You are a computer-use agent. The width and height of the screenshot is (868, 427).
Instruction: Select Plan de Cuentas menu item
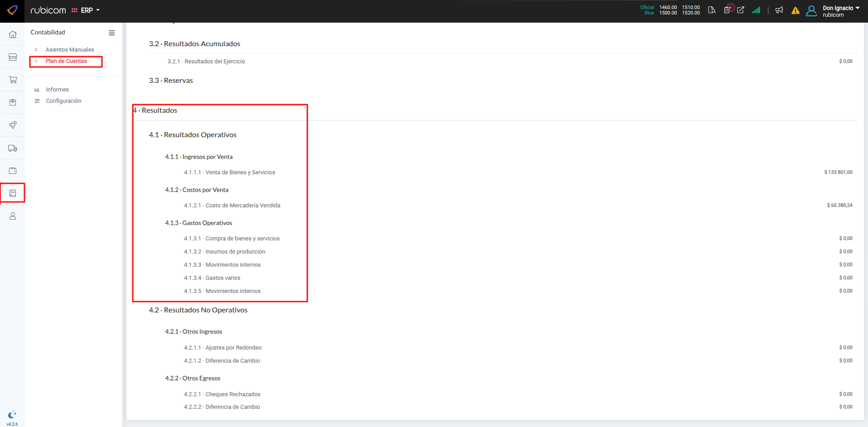tap(66, 61)
